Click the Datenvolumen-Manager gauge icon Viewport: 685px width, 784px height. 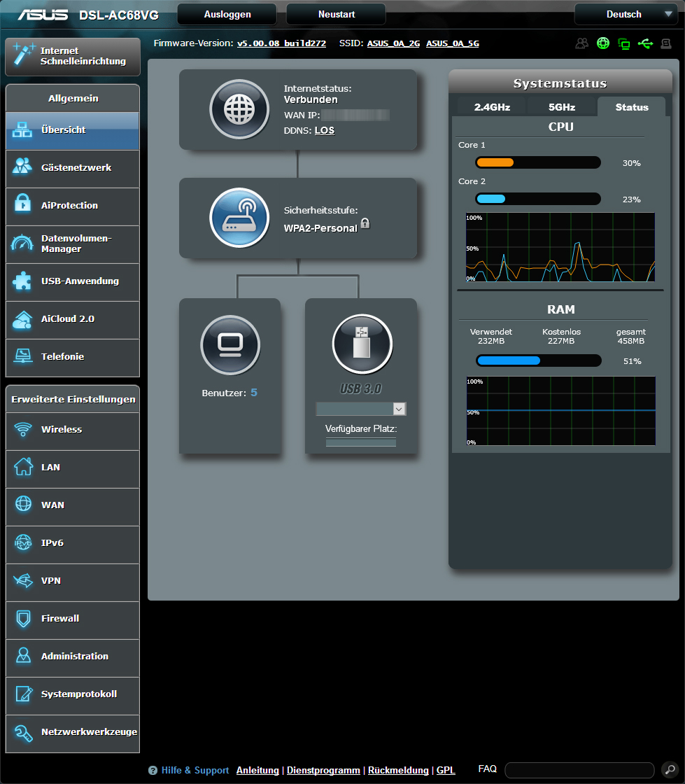22,243
